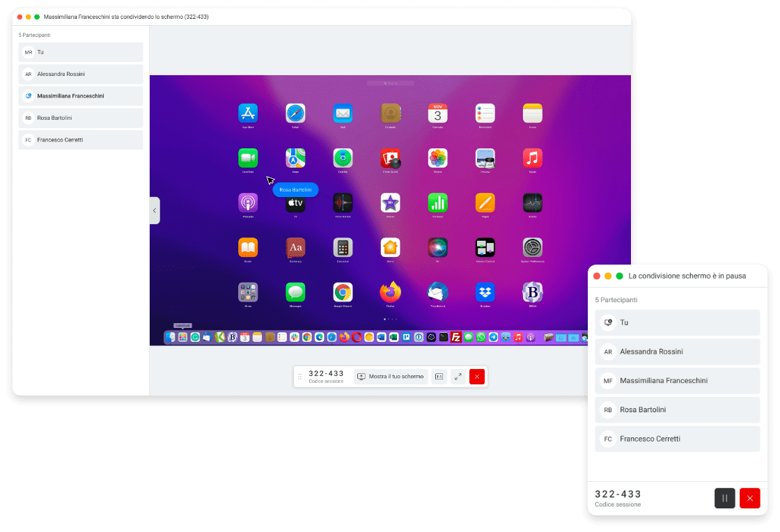Open Terminal from the Dock

pyautogui.click(x=443, y=337)
